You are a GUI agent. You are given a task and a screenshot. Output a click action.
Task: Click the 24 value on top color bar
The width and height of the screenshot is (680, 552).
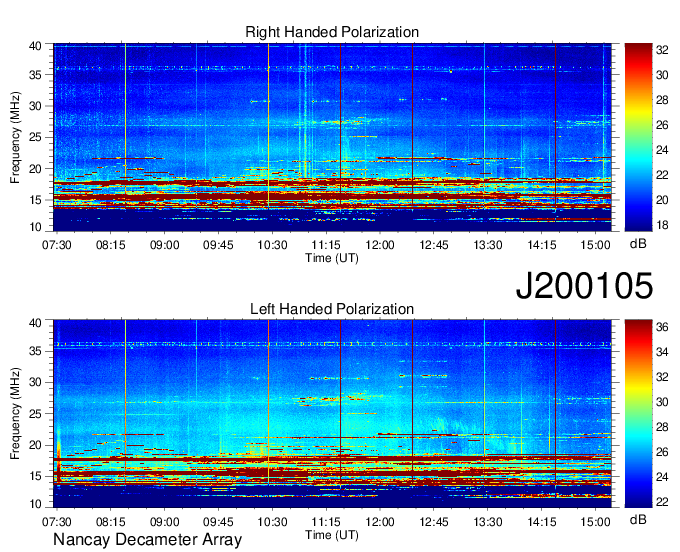(x=662, y=150)
